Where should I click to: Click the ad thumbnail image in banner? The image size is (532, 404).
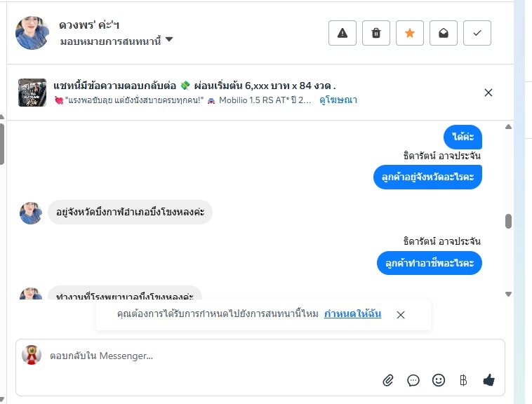tap(32, 93)
